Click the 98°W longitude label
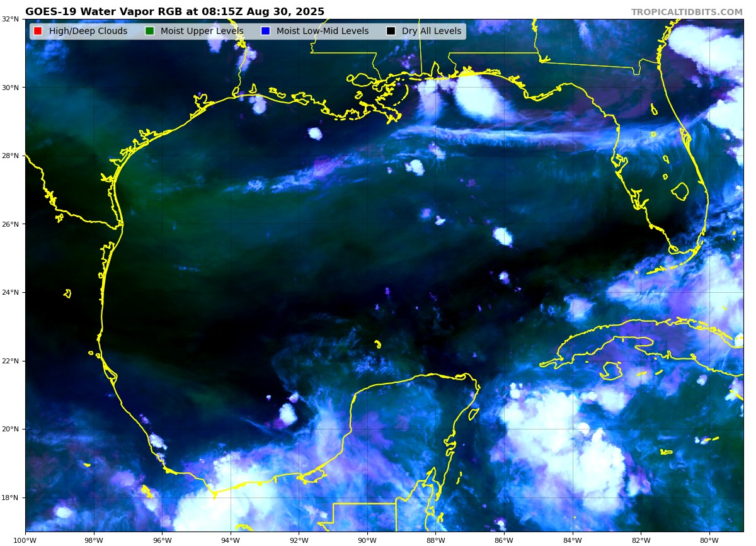The height and width of the screenshot is (546, 756). pos(93,540)
